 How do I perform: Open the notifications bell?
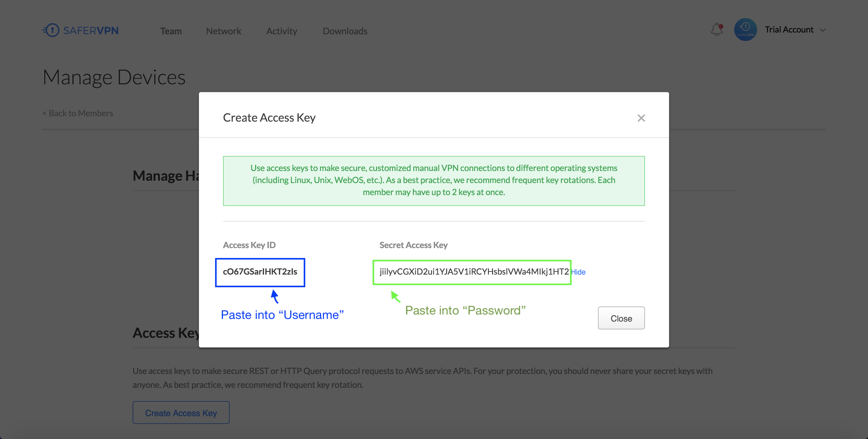click(717, 30)
